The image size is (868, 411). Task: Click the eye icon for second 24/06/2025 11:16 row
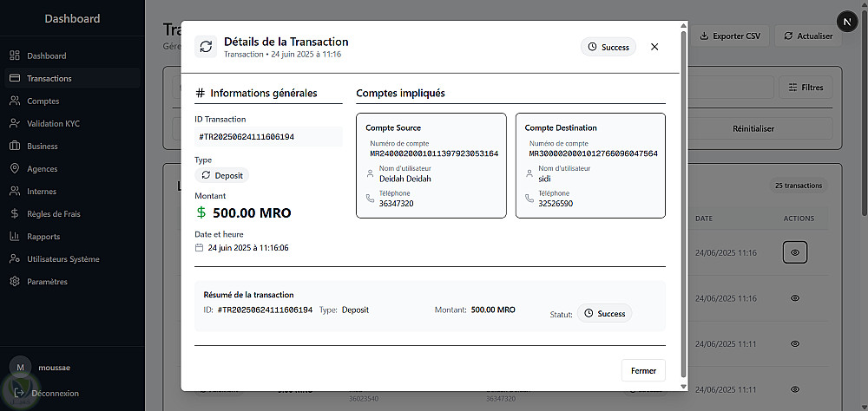pos(795,298)
